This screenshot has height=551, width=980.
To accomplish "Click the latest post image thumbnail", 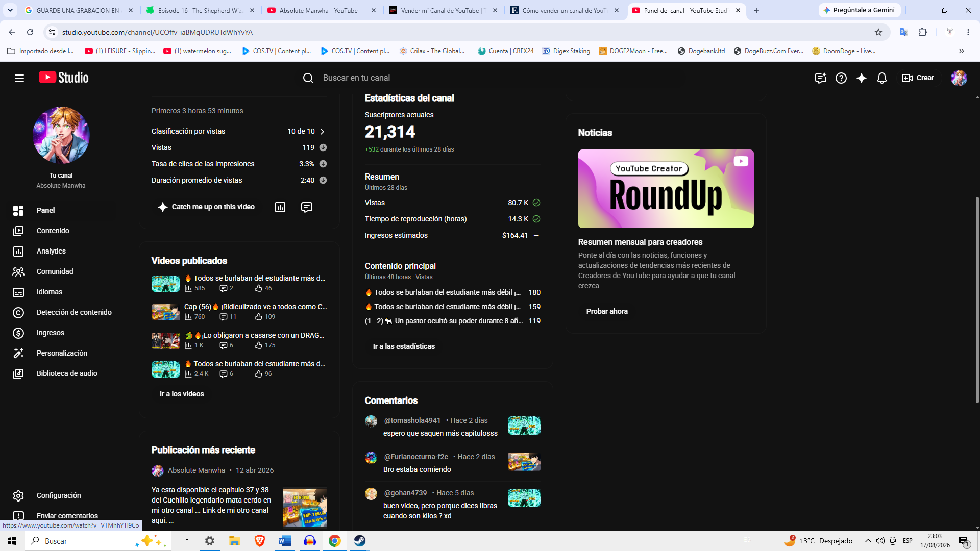I will click(305, 508).
